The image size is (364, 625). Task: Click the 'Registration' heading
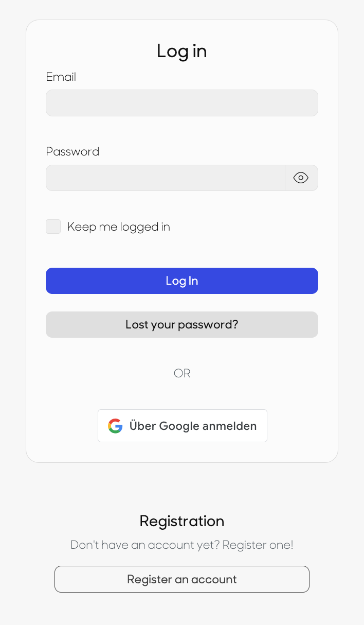click(182, 521)
